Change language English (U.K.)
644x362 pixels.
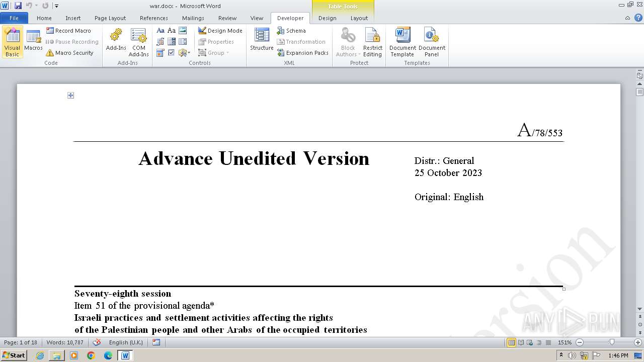(126, 342)
